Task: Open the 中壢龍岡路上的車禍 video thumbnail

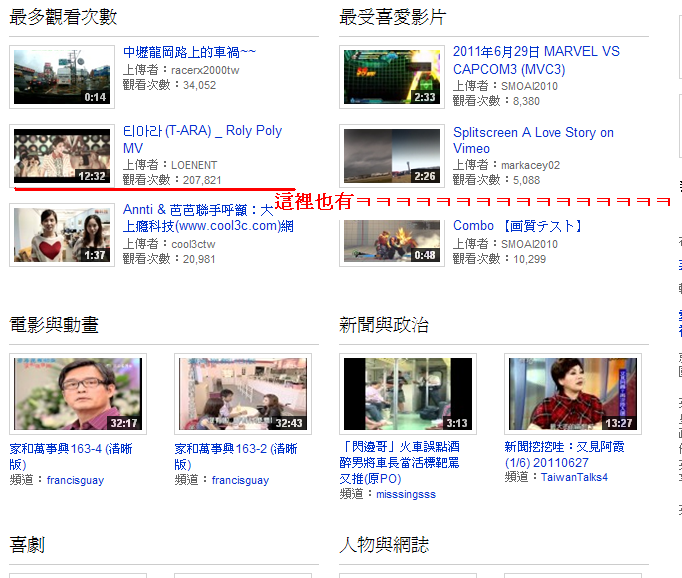Action: point(62,77)
